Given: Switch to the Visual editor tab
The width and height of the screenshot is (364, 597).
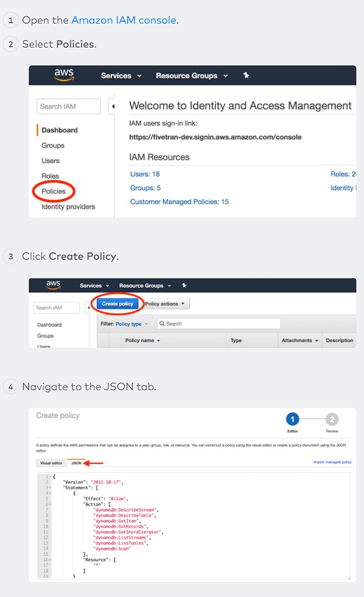Looking at the screenshot, I should click(x=51, y=462).
